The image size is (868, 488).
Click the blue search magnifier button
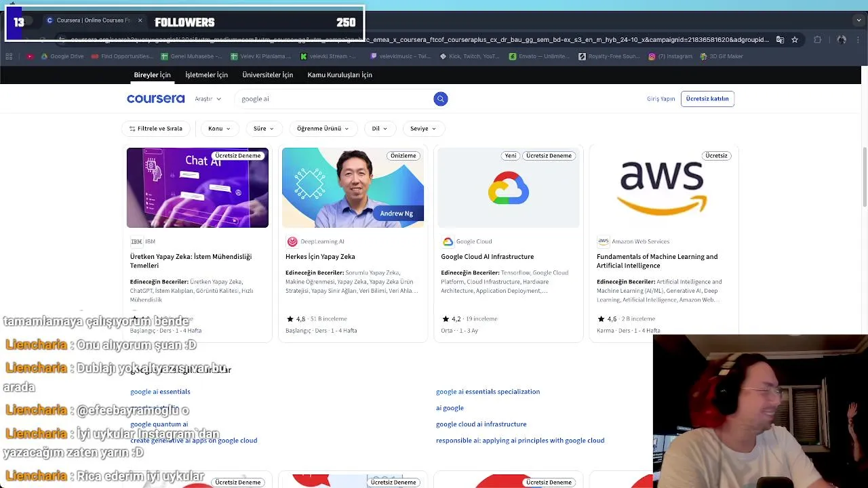(x=441, y=99)
